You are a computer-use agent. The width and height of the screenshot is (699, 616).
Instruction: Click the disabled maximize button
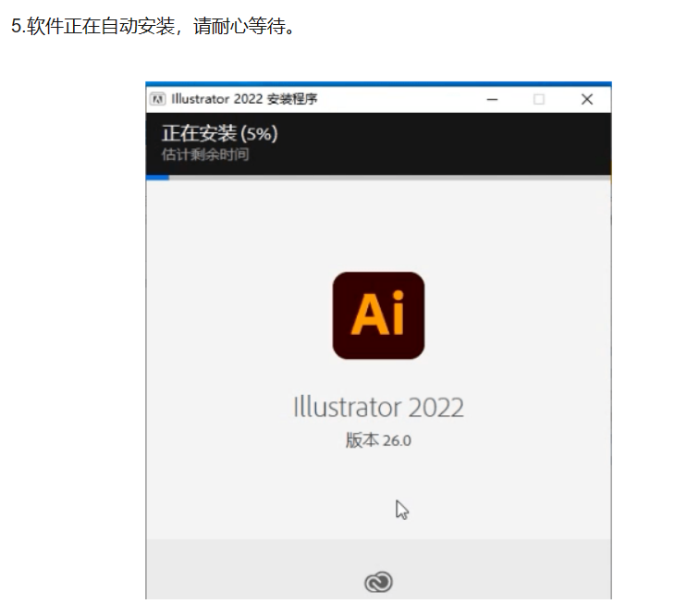(x=539, y=100)
